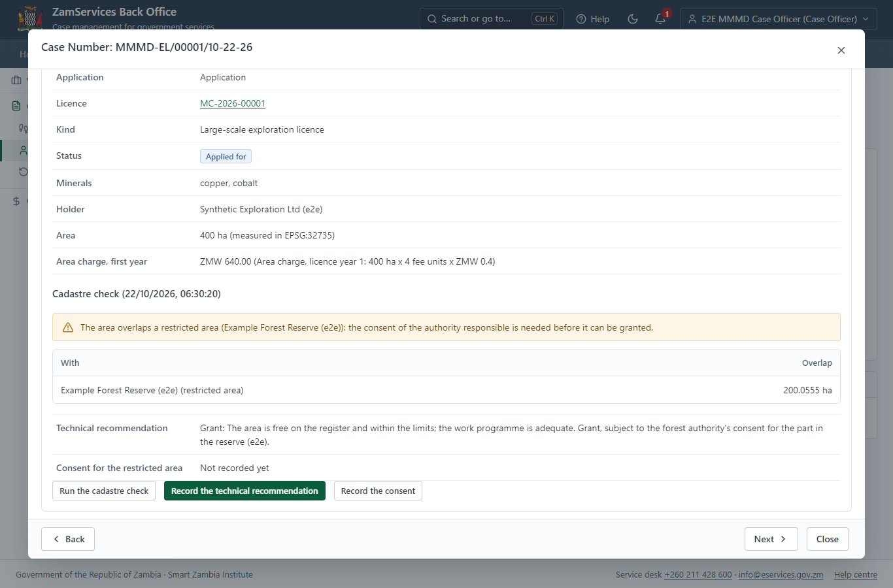The height and width of the screenshot is (588, 893).
Task: Click the info@eservices.gov.zm email link
Action: pyautogui.click(x=781, y=575)
